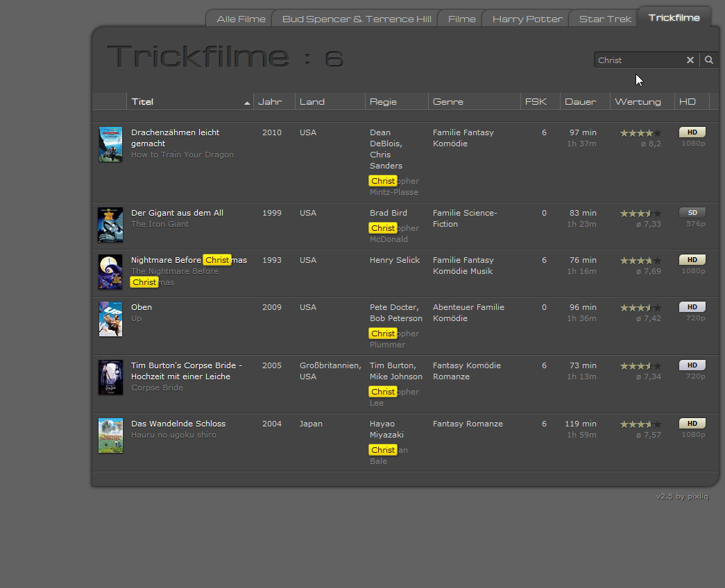Click the HD badge for Corpse Bride
Viewport: 725px width, 588px height.
tap(692, 365)
